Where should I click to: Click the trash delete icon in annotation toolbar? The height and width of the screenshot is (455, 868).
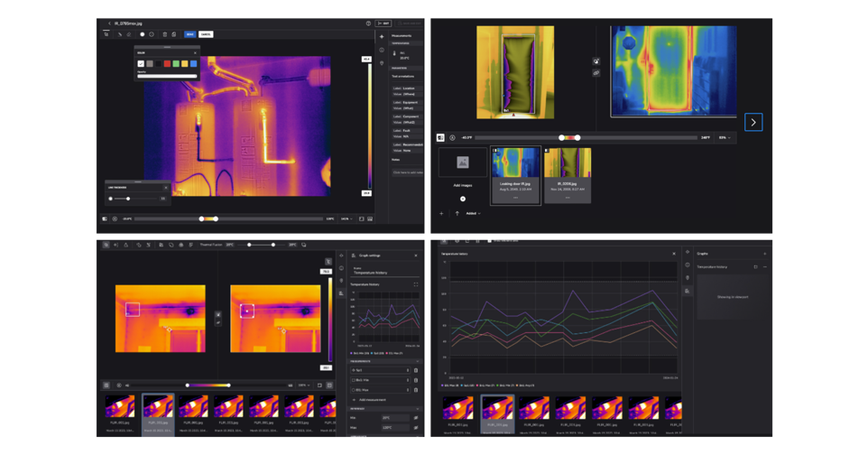click(x=164, y=34)
